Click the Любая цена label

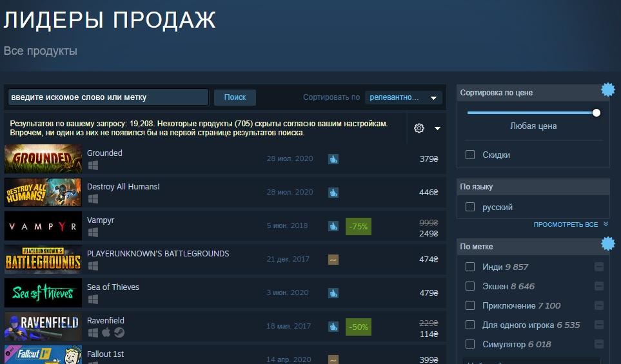click(x=533, y=126)
